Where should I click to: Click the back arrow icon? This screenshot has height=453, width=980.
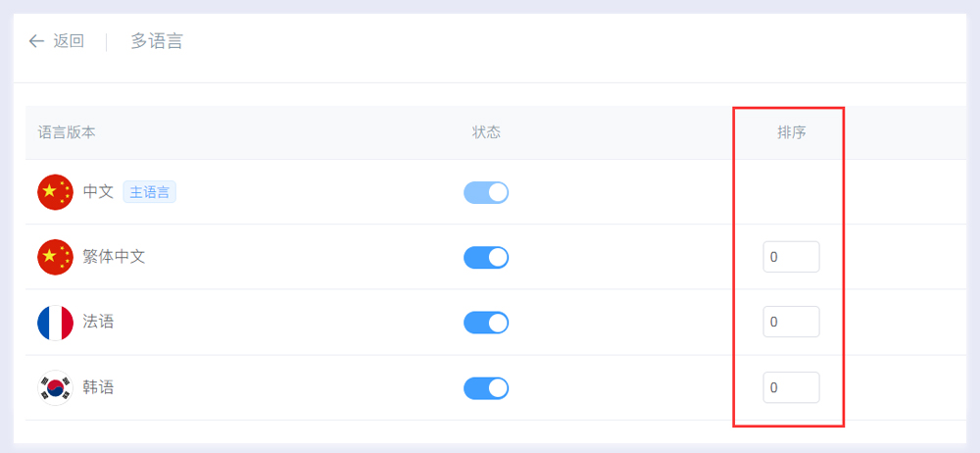[x=36, y=41]
